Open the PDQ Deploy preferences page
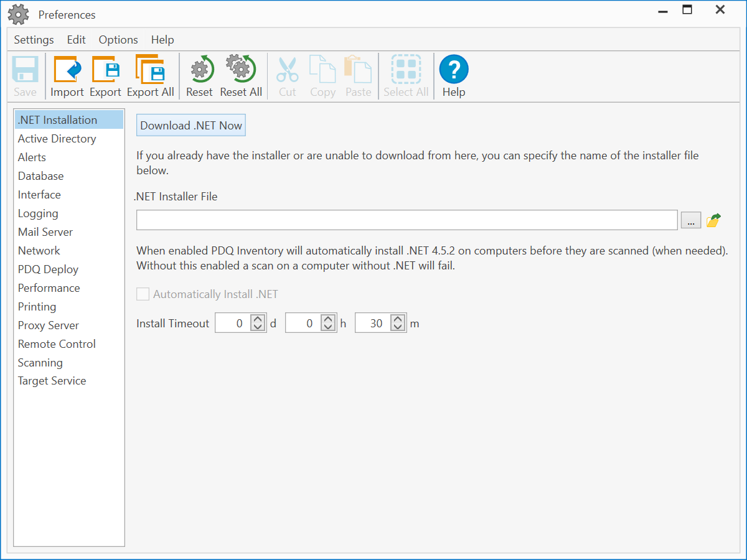This screenshot has height=560, width=747. [69, 269]
